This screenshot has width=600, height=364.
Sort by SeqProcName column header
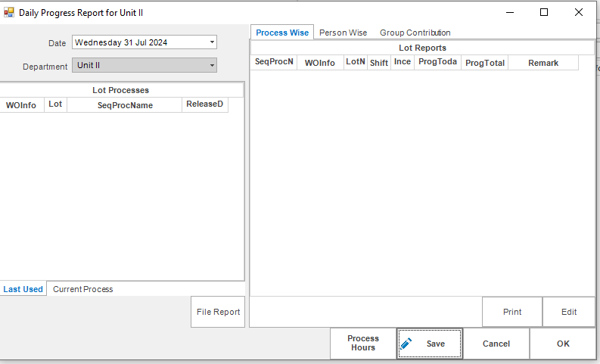tap(125, 105)
